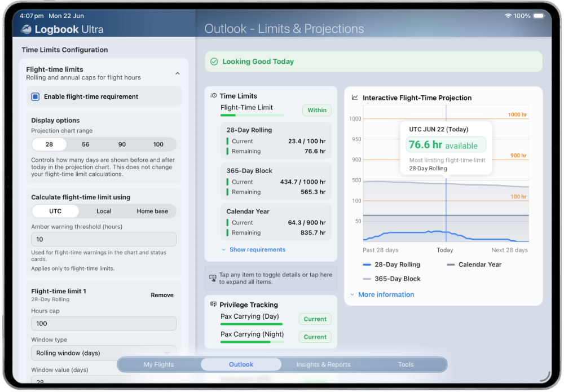564x392 pixels.
Task: Expand More information under the chart
Action: [x=382, y=295]
